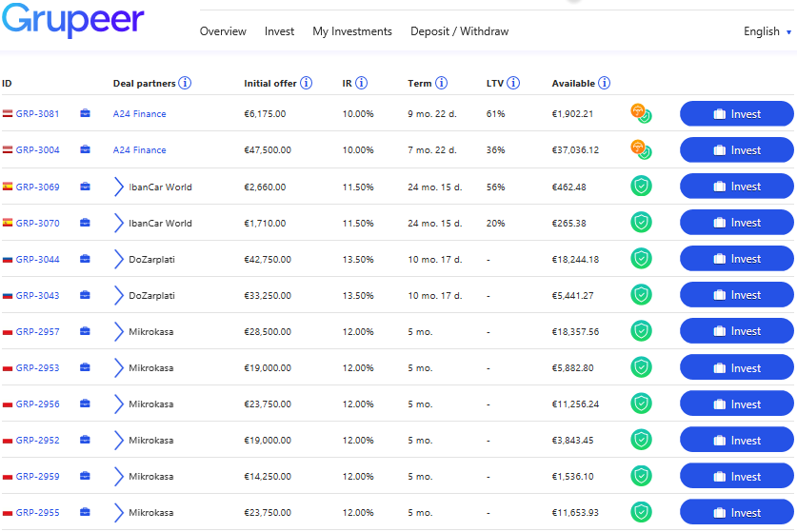The width and height of the screenshot is (797, 532).
Task: Click info icon next to IR column
Action: (362, 83)
